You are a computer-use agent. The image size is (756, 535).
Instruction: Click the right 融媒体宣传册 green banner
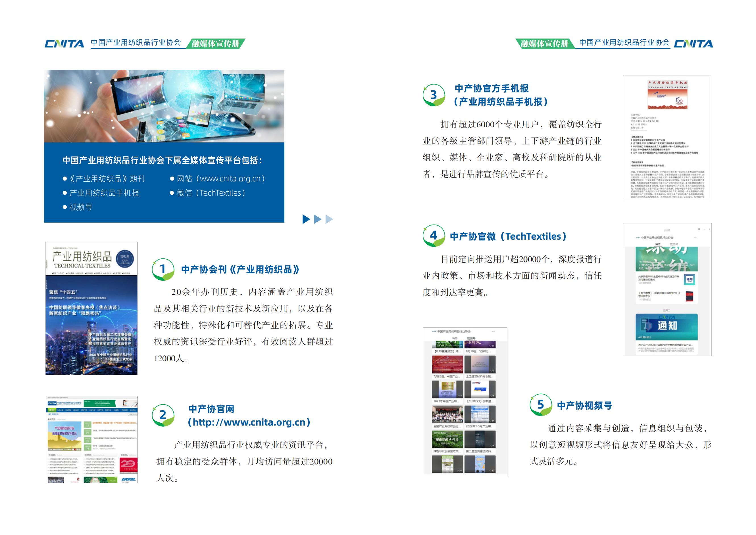pyautogui.click(x=545, y=43)
